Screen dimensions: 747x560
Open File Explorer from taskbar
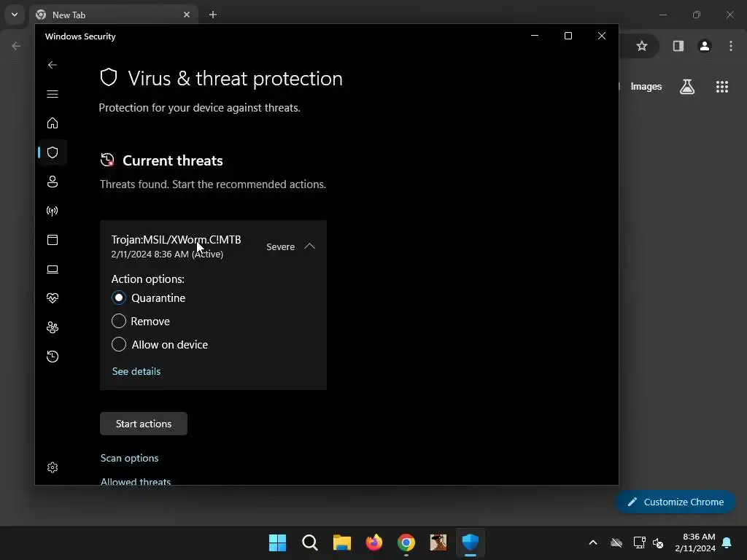(x=342, y=542)
